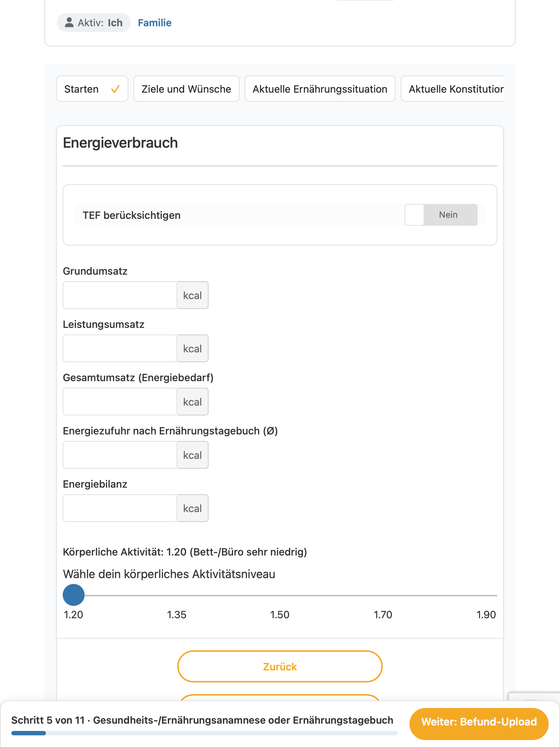Set the activity slider to 1.50
The width and height of the screenshot is (560, 747).
[x=280, y=595]
